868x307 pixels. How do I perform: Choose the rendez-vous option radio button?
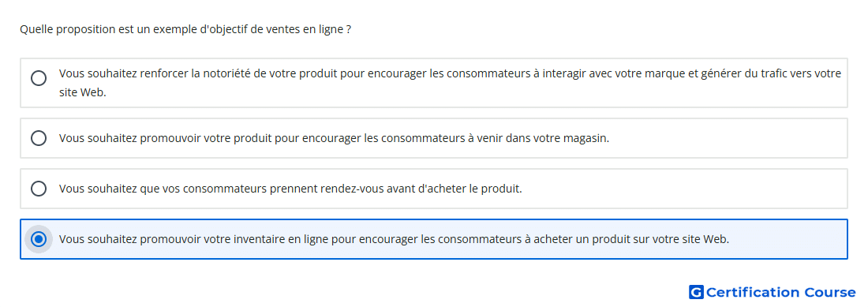pos(39,189)
